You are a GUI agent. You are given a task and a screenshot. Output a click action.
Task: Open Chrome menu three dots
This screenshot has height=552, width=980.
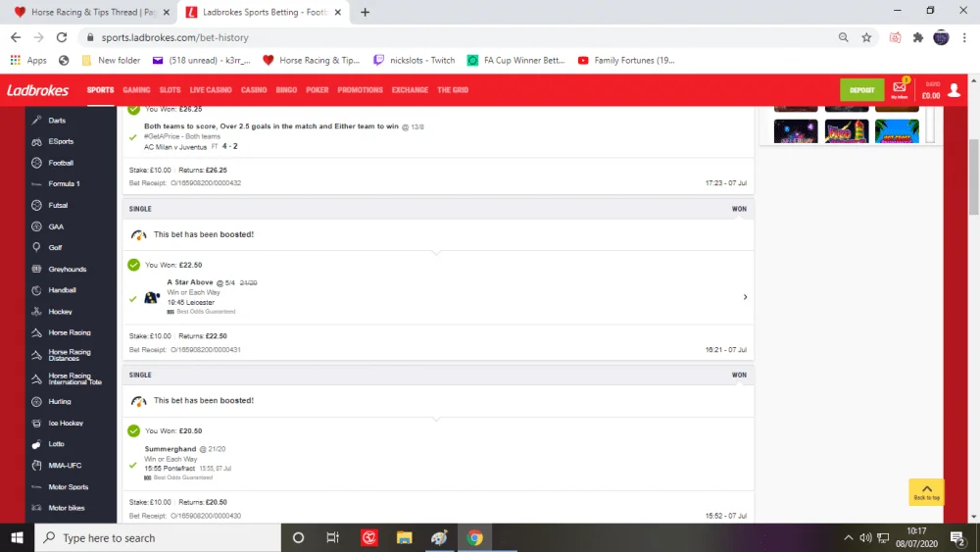pyautogui.click(x=964, y=37)
